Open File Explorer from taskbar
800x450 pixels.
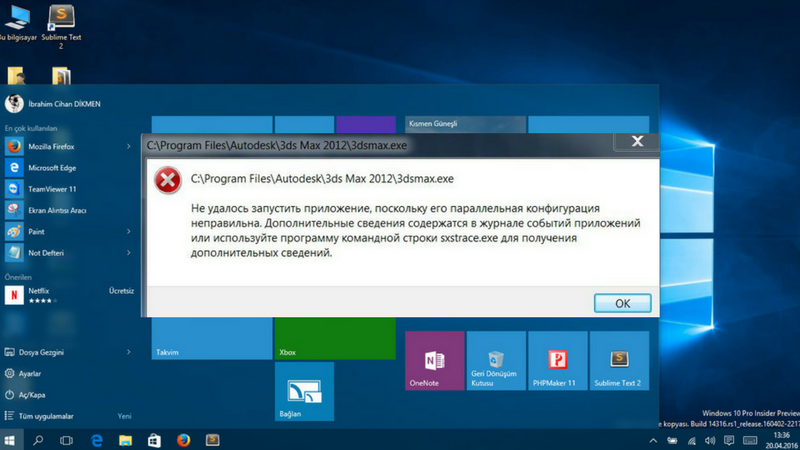(x=126, y=440)
